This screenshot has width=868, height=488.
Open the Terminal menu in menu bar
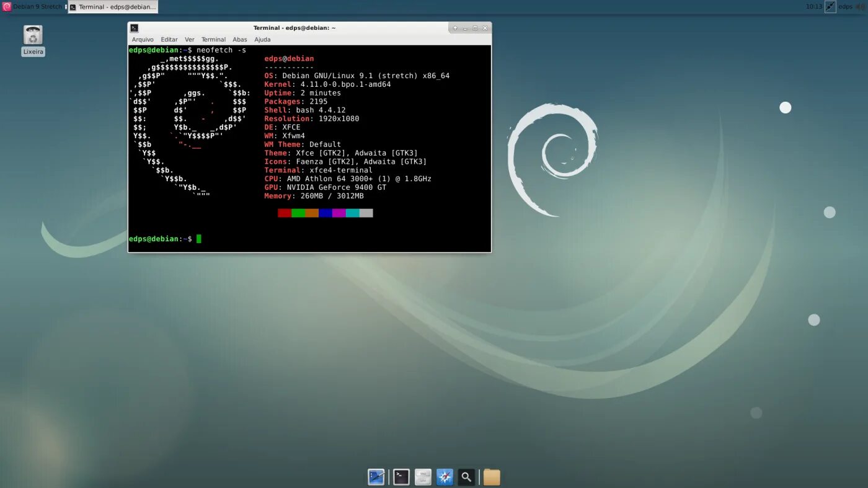click(x=213, y=40)
